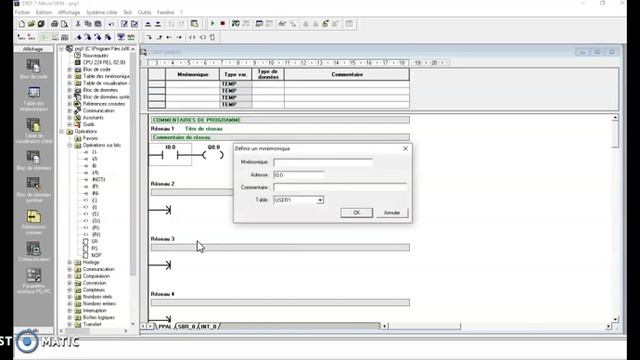Select CPU 224 REL 02.00 tree item
The width and height of the screenshot is (640, 360).
[104, 62]
